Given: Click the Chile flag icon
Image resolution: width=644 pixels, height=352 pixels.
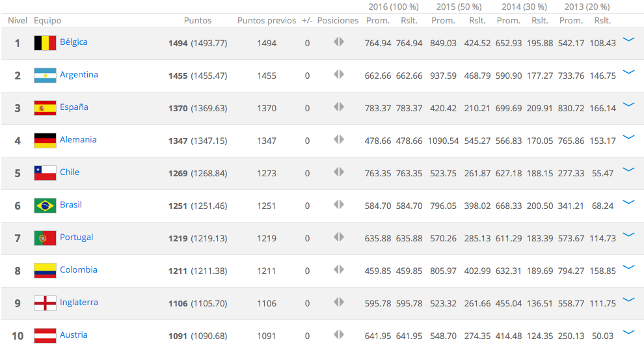Looking at the screenshot, I should point(45,173).
